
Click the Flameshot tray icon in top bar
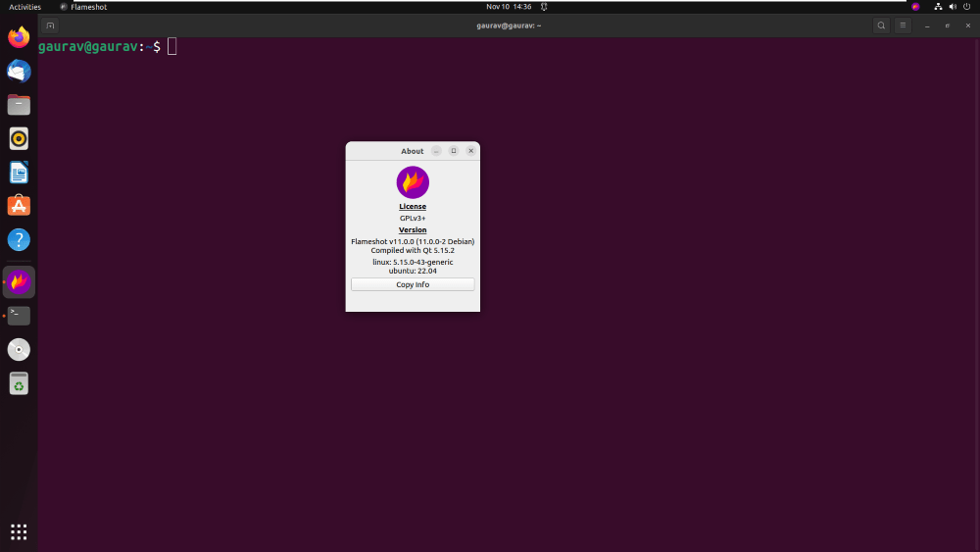pyautogui.click(x=915, y=7)
